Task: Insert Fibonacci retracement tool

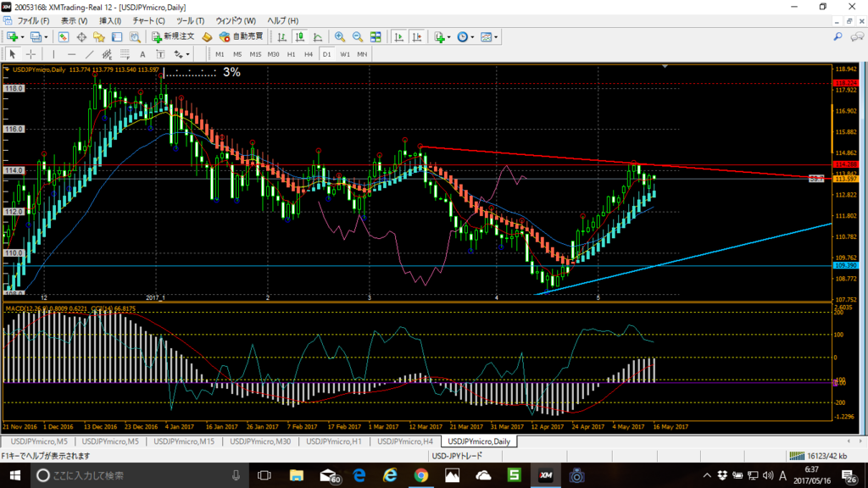Action: 125,54
